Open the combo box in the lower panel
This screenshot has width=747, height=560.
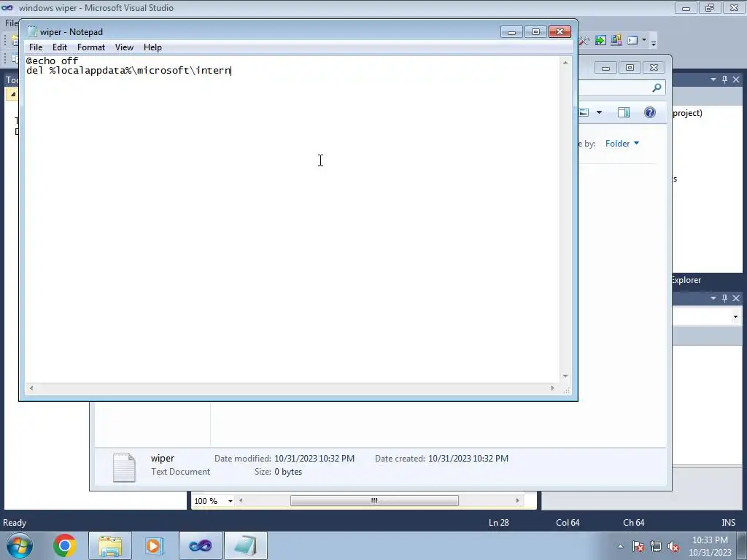(x=735, y=316)
